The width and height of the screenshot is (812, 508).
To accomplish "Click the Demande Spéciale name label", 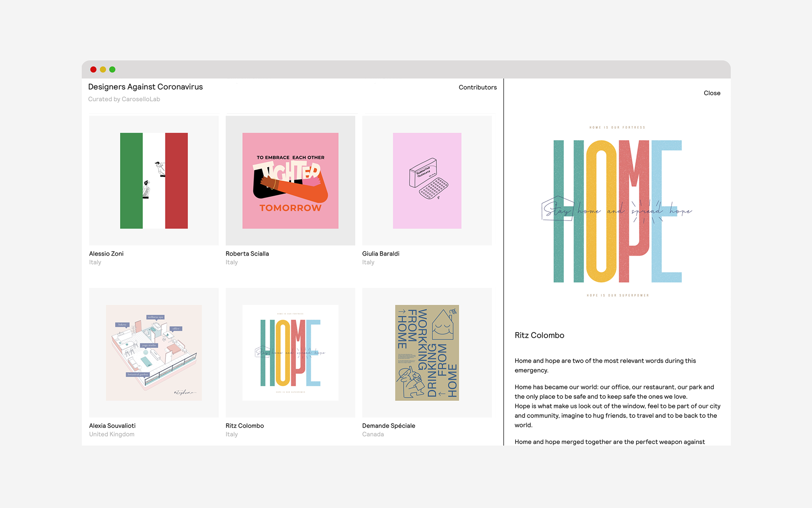I will [x=389, y=425].
